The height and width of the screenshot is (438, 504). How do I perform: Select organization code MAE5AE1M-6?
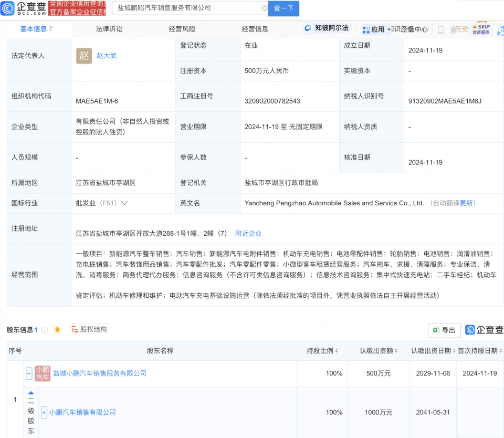pos(97,101)
